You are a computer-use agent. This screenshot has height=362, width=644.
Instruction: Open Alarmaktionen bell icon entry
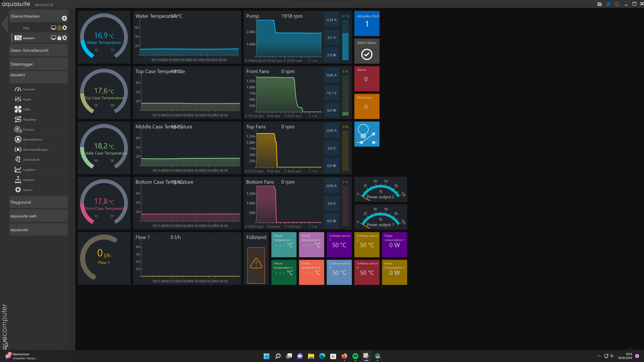[18, 139]
